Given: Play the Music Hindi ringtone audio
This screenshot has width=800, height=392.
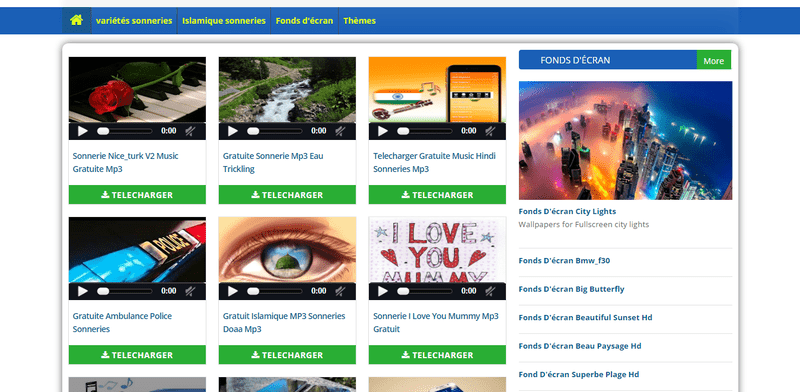Looking at the screenshot, I should click(x=383, y=131).
